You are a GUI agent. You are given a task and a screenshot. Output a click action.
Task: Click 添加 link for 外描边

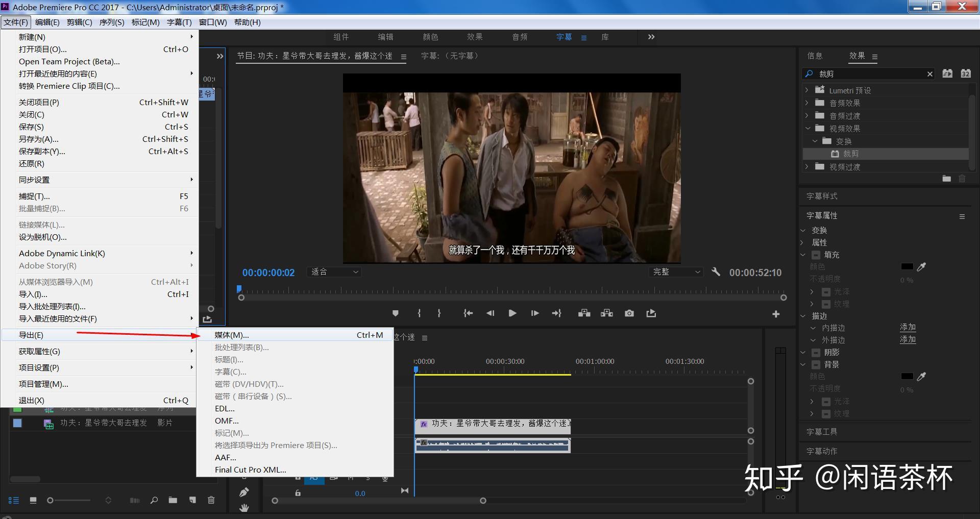(908, 340)
